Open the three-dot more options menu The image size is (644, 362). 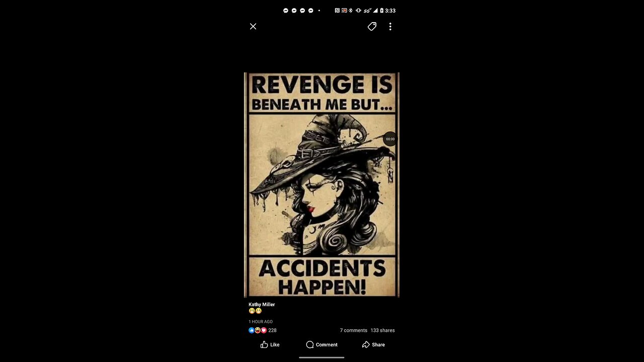[390, 26]
